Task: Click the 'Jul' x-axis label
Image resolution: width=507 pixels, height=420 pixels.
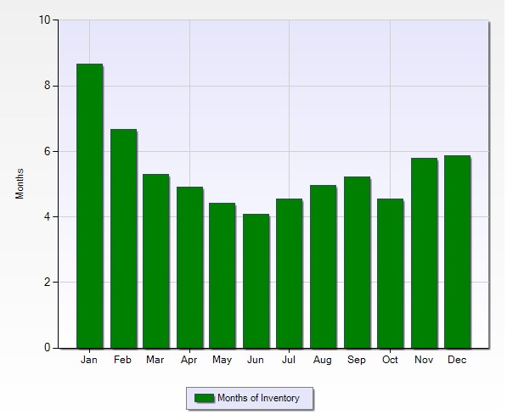Action: point(289,360)
